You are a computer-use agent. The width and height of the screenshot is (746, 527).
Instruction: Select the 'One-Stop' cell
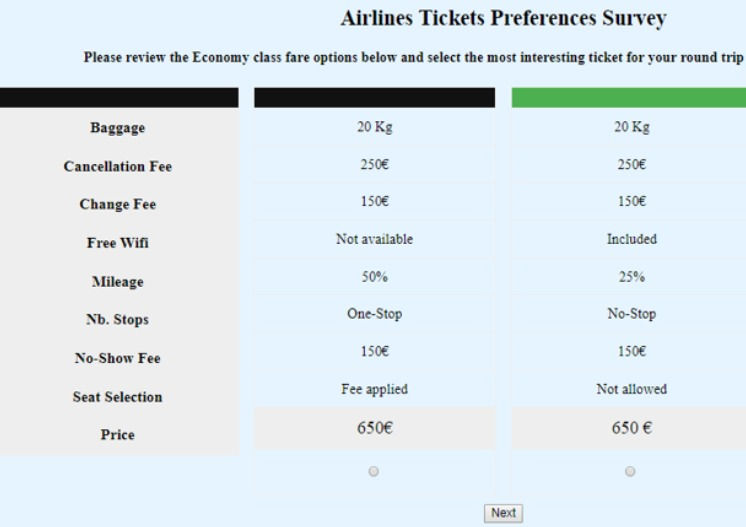click(x=374, y=314)
